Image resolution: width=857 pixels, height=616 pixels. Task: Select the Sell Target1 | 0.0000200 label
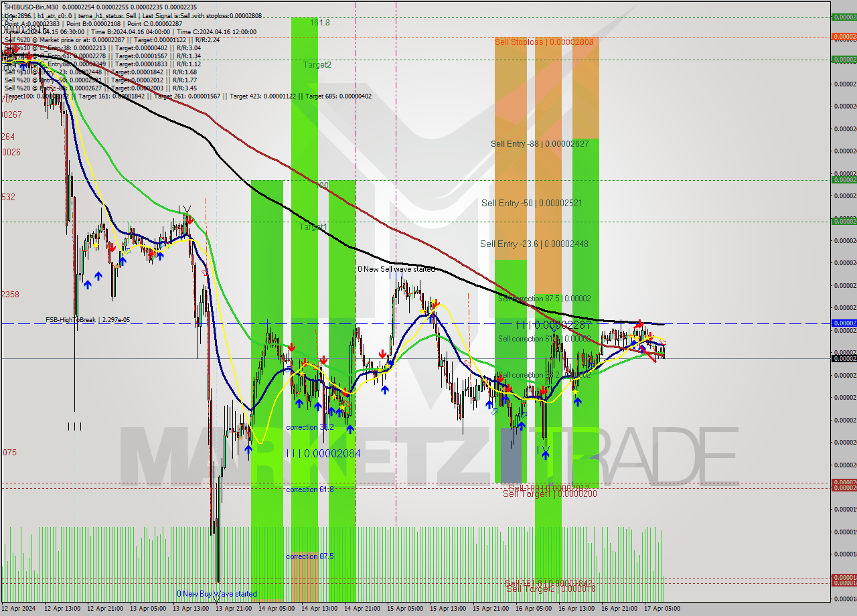point(550,493)
